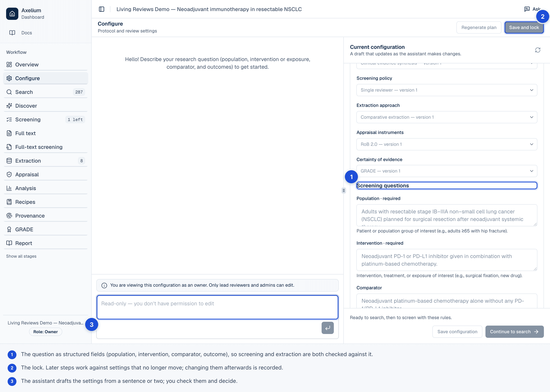Screen dimensions: 550x392
Task: Click the Full-text screening file search icon
Action: pos(9,147)
